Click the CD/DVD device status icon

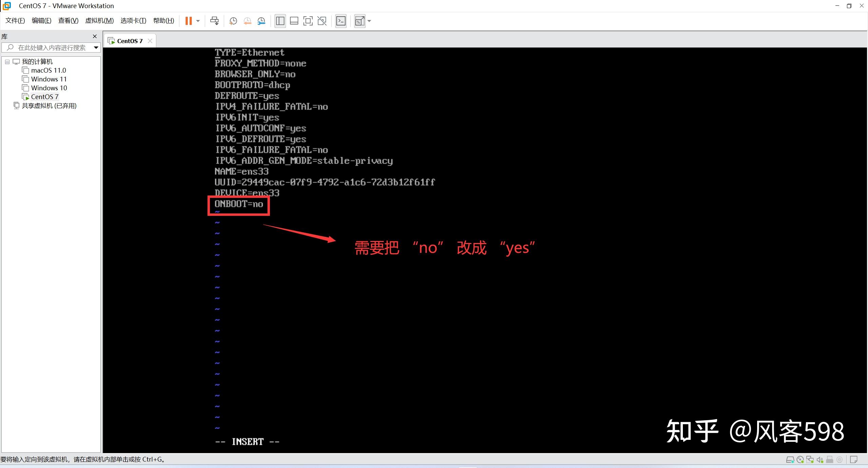tap(800, 460)
